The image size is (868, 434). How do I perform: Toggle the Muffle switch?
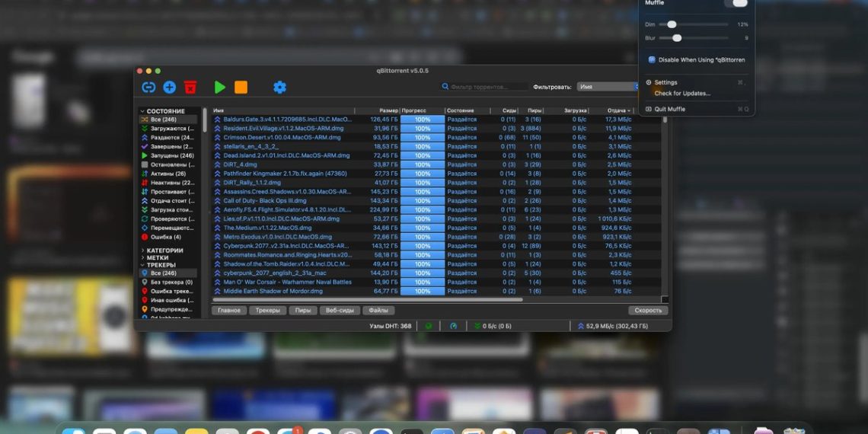[x=736, y=3]
